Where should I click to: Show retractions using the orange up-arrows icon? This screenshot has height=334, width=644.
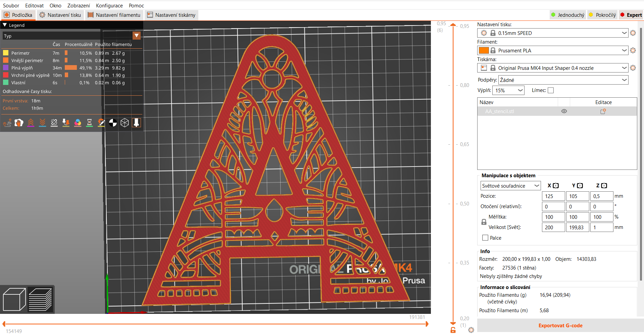tap(31, 123)
